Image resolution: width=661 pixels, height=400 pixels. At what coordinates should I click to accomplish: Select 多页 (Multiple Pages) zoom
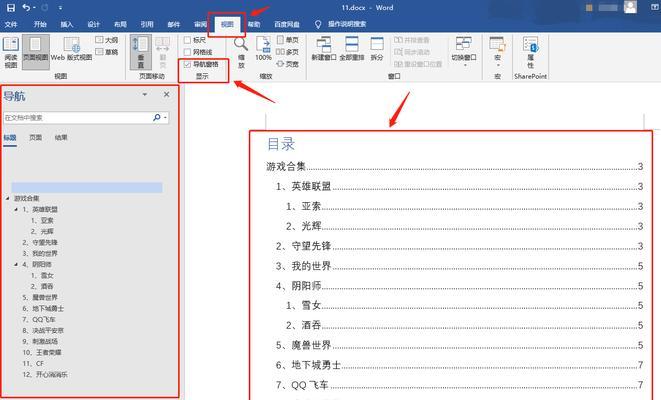coord(288,52)
